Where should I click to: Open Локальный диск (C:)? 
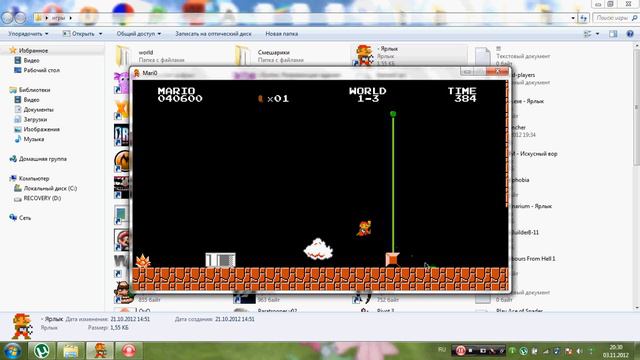coord(50,188)
